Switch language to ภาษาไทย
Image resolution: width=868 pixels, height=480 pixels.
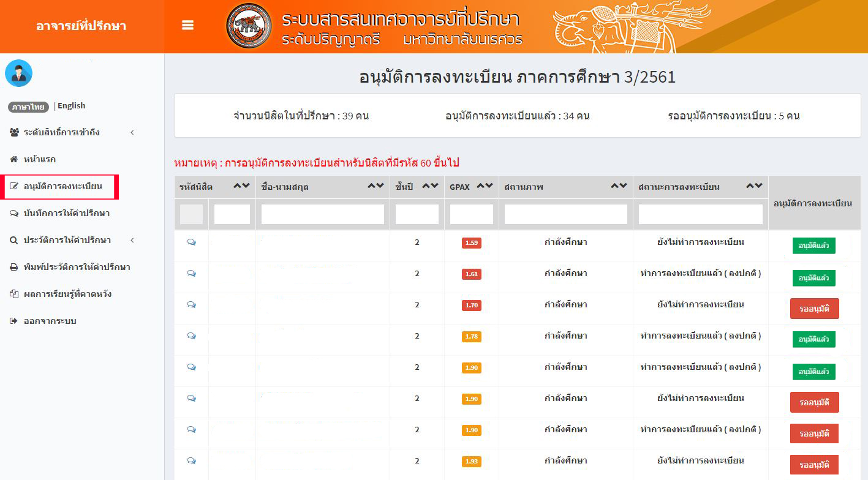[28, 107]
